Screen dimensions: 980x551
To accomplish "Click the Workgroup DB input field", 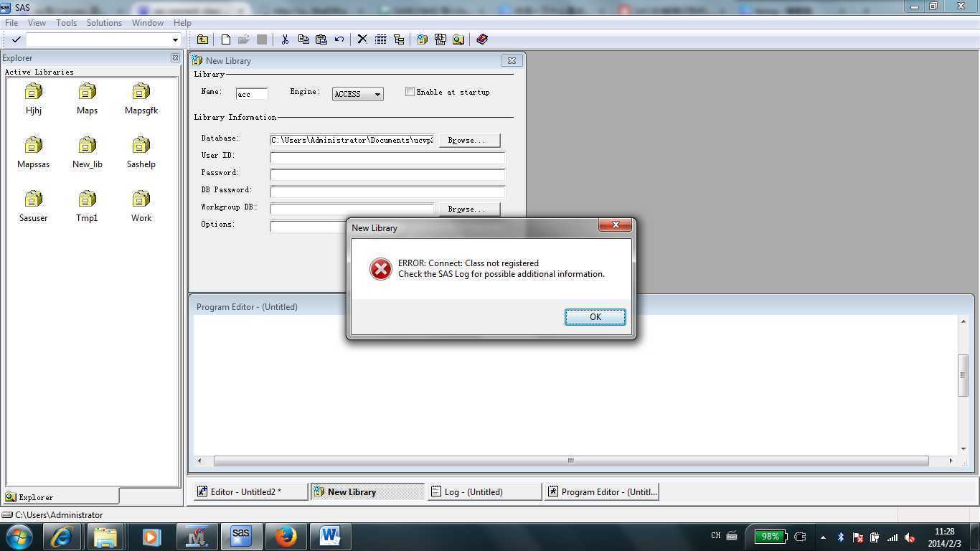I will 352,209.
